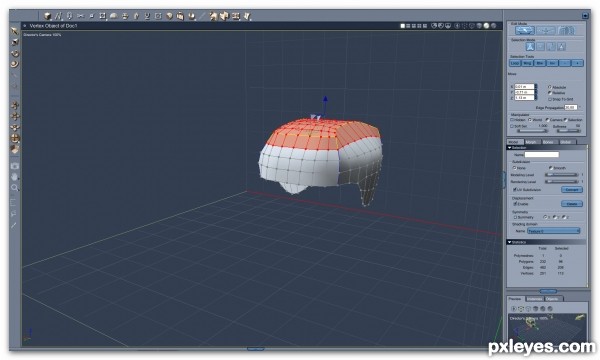Collapse the Selection section header
The image size is (600, 360).
509,148
